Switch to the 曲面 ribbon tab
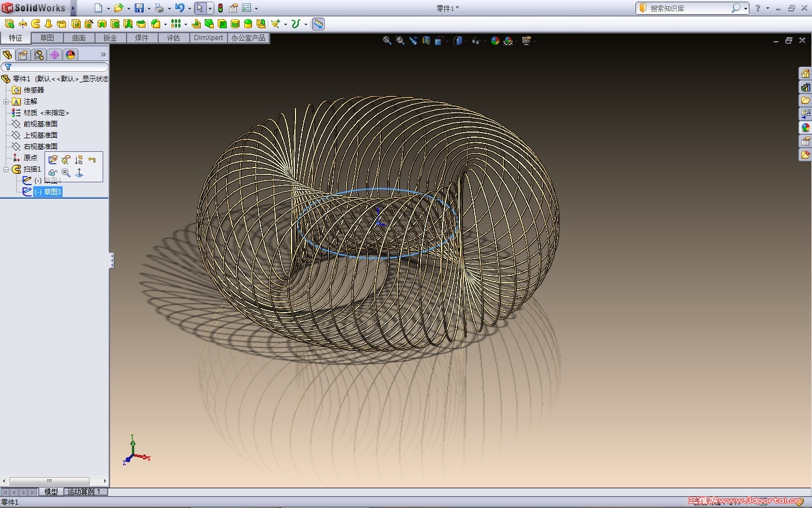This screenshot has height=508, width=812. (x=79, y=38)
